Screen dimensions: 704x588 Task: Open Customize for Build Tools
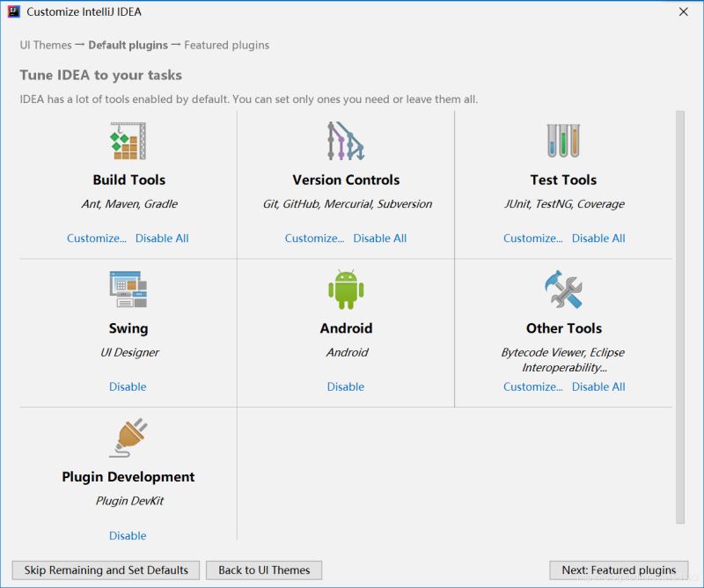pyautogui.click(x=97, y=239)
